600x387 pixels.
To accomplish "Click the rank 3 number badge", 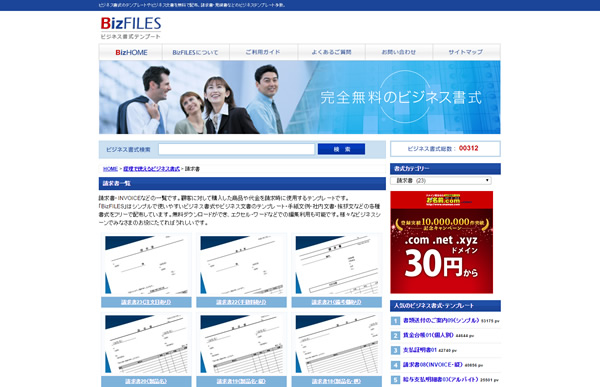I will 395,350.
